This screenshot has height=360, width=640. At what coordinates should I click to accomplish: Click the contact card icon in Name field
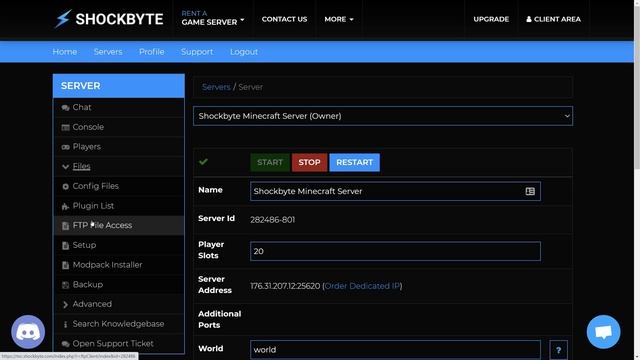[x=530, y=191]
